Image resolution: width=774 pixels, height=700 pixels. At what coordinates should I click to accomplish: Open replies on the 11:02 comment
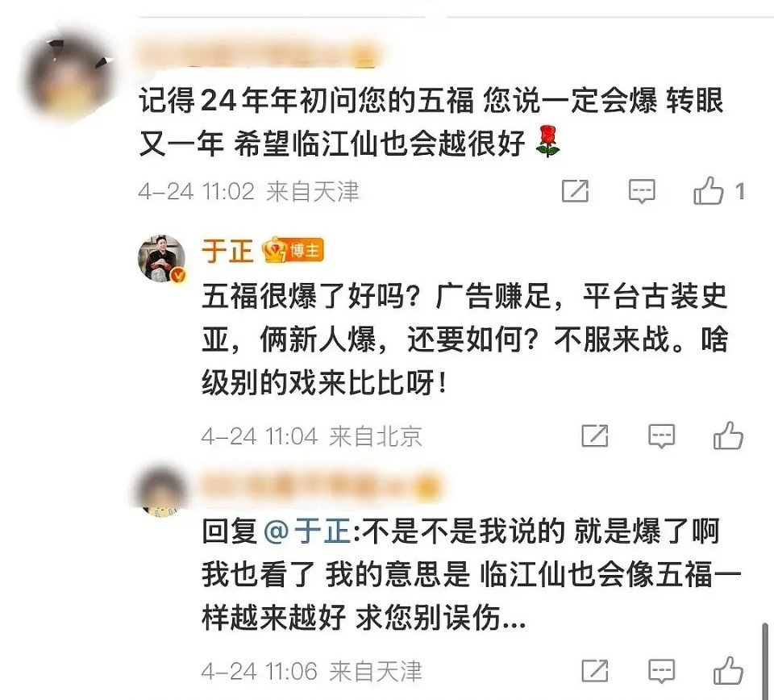(x=642, y=191)
